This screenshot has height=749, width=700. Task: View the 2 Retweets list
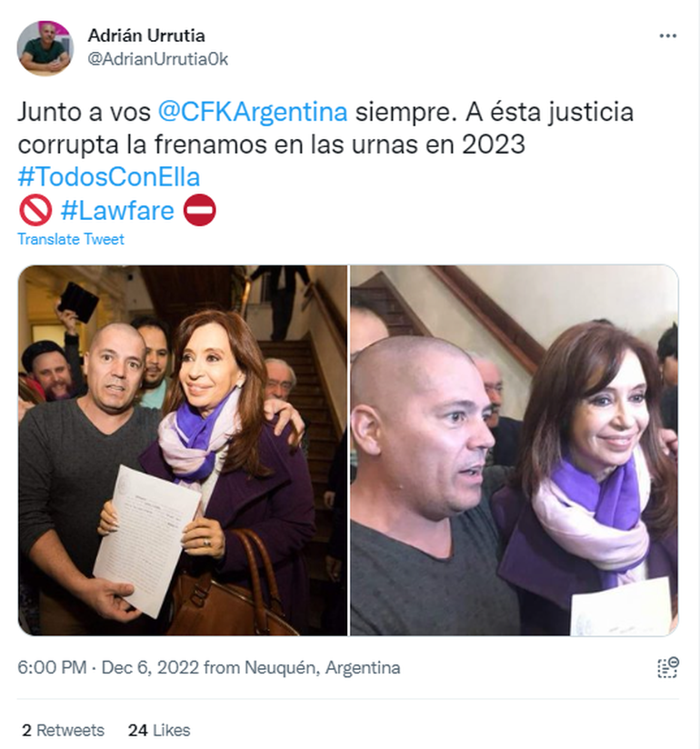point(63,730)
